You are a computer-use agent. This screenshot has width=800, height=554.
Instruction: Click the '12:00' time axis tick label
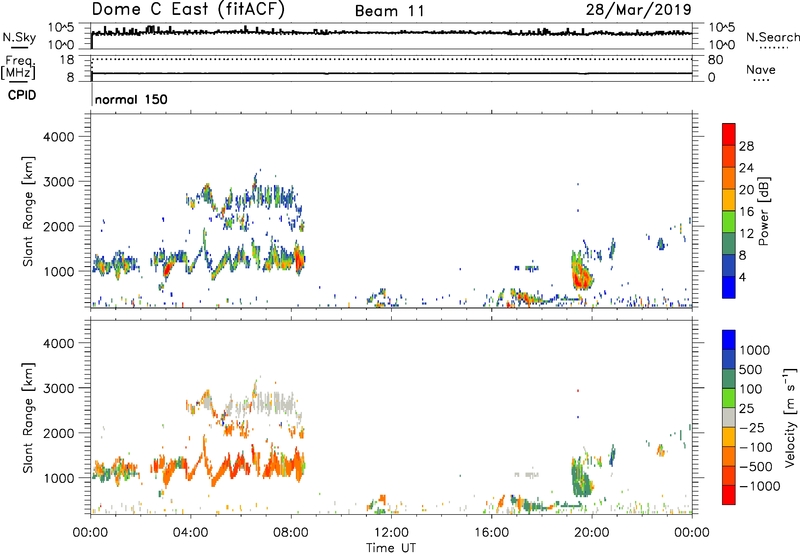click(x=391, y=533)
